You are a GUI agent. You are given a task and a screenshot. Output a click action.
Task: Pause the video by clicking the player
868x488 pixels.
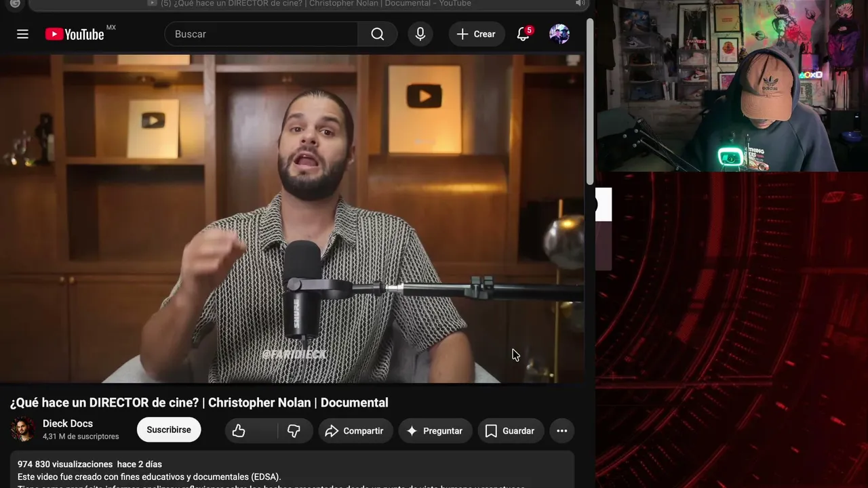292,219
